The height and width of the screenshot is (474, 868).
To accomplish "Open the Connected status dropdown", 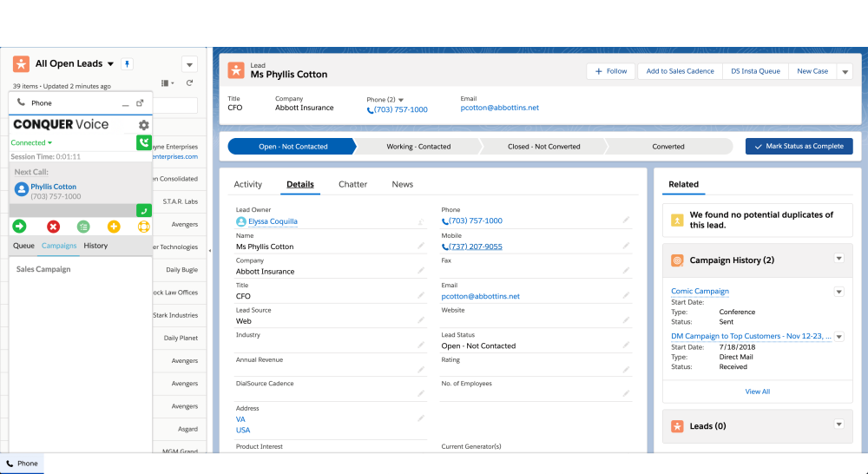I will [49, 143].
